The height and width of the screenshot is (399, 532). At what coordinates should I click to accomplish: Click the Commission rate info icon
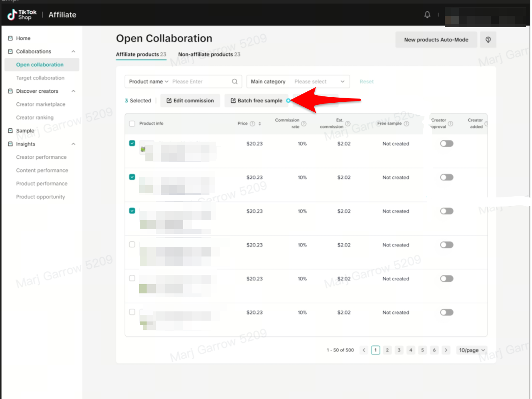click(x=304, y=124)
